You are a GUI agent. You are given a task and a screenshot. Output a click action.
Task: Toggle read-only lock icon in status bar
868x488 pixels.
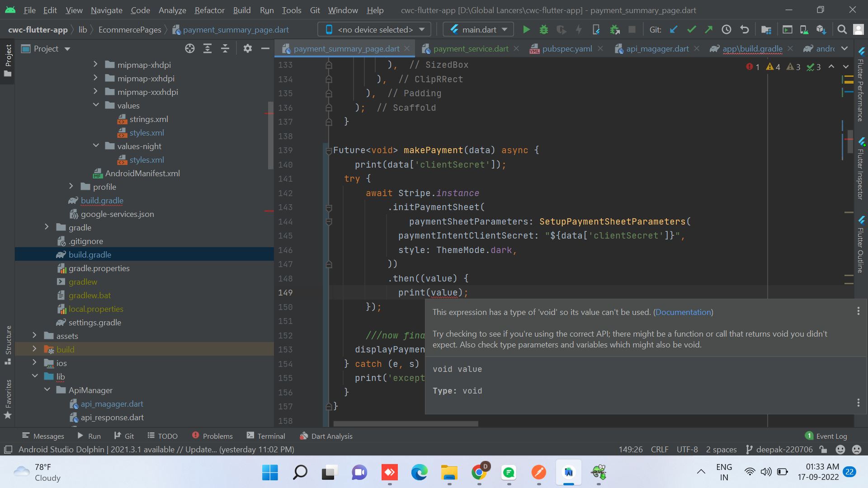point(823,450)
